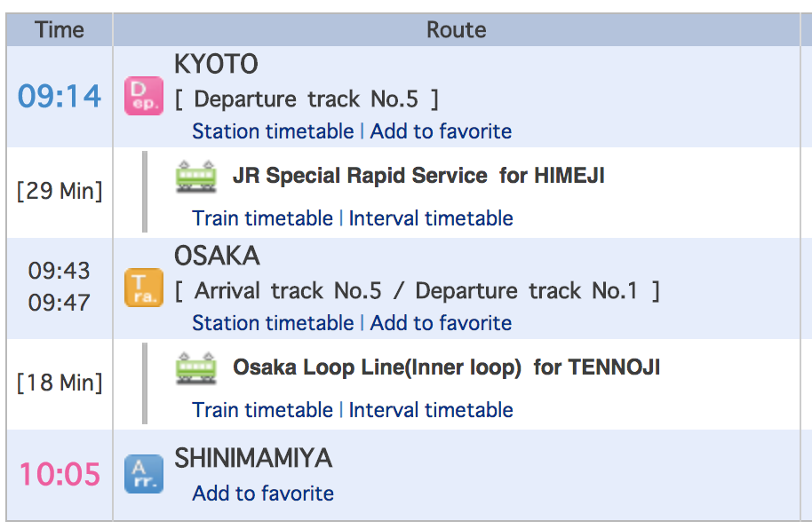Click the JR Special Rapid Service train icon
The width and height of the screenshot is (812, 529).
coord(196,176)
